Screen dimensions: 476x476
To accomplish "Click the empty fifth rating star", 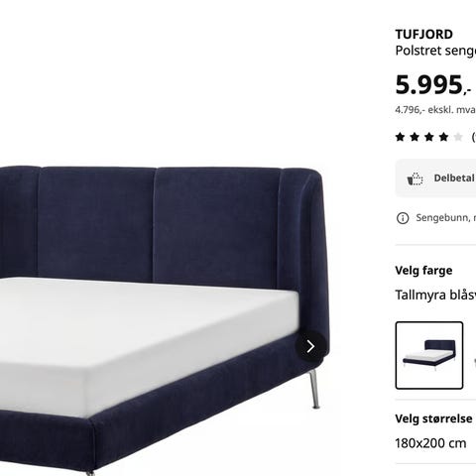I will [x=458, y=137].
